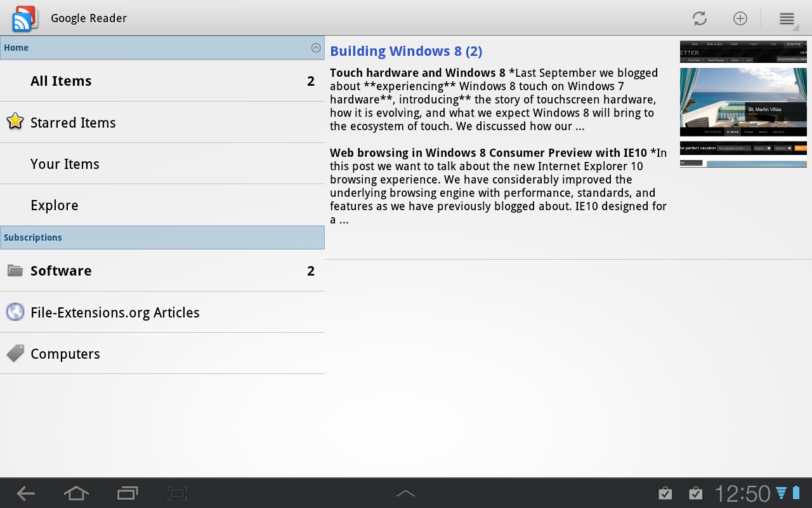
Task: Click the Computers tag icon
Action: (x=15, y=354)
